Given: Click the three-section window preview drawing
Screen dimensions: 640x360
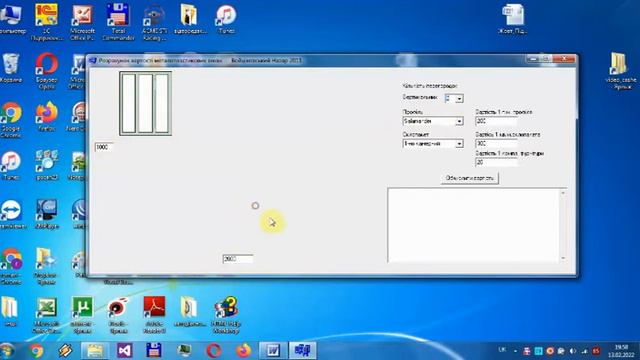Looking at the screenshot, I should [x=145, y=103].
